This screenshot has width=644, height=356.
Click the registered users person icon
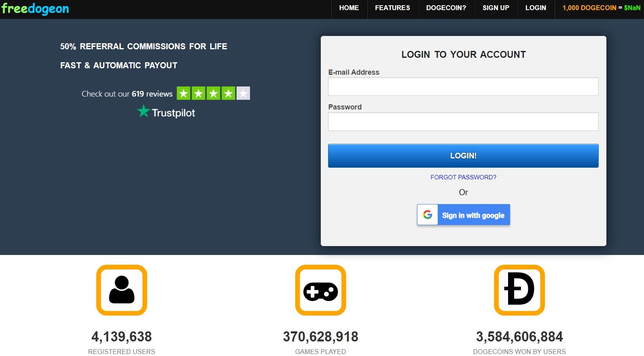122,290
